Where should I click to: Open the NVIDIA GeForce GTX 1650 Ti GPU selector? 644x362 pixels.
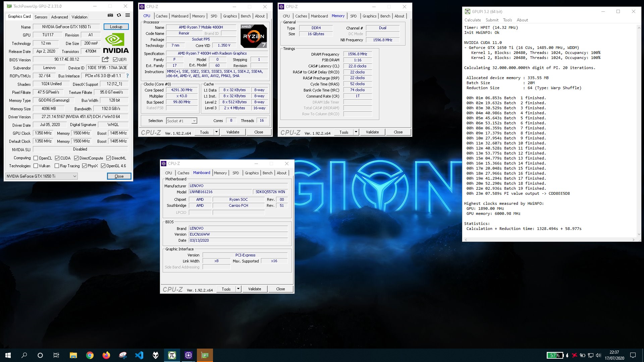point(42,176)
